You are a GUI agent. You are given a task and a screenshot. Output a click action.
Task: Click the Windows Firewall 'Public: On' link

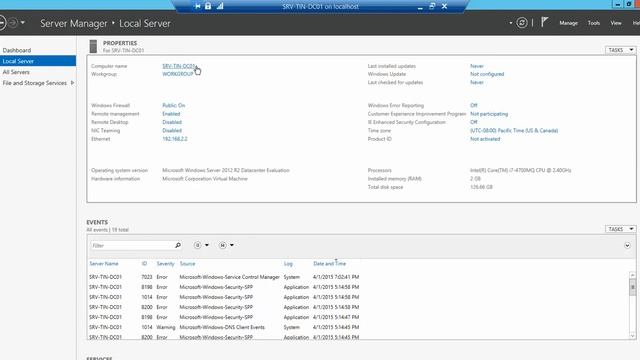point(173,105)
